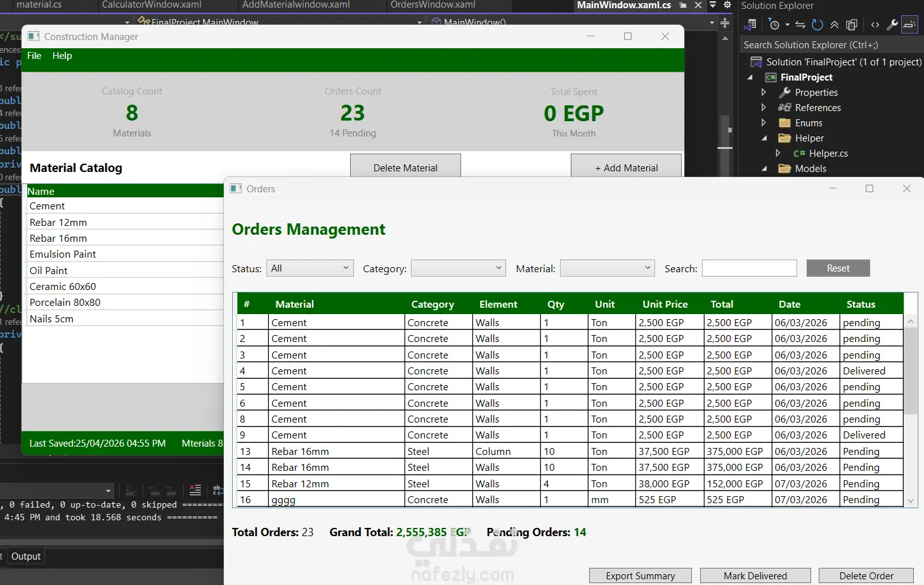Screen dimensions: 924x585
Task: Select Emulsion Paint in the Material Catalog
Action: coord(126,254)
